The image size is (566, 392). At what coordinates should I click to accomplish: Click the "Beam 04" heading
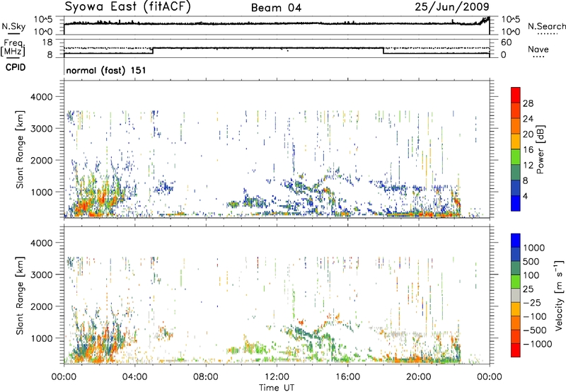(276, 8)
